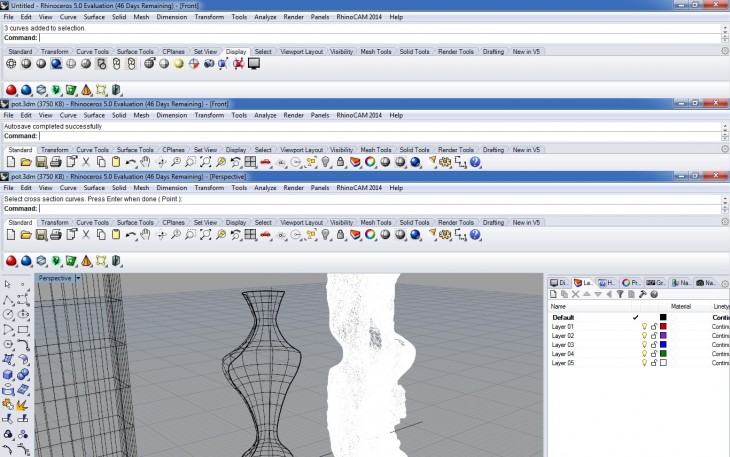Viewport: 730px width, 457px height.
Task: Toggle Layer 01 visibility lightbulb
Action: click(644, 327)
